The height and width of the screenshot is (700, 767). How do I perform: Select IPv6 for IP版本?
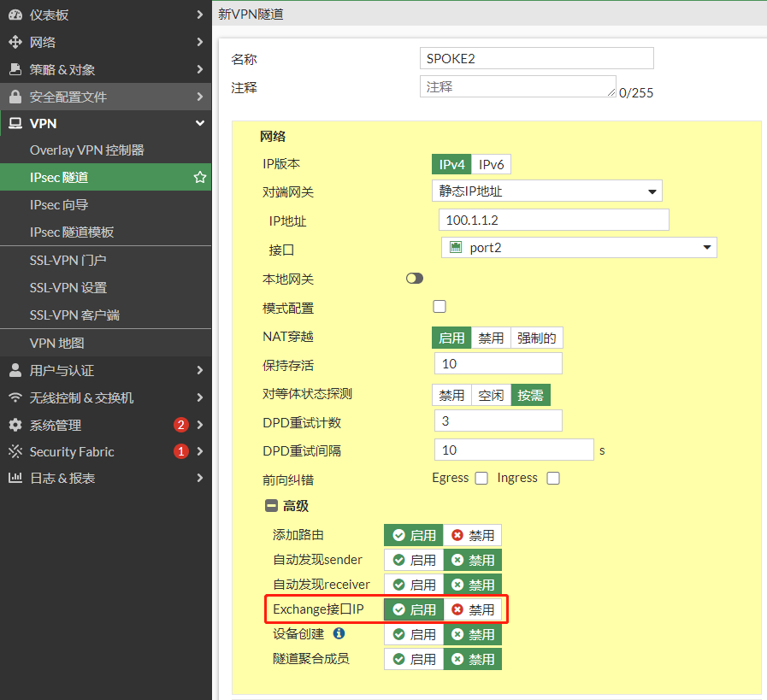tap(491, 164)
